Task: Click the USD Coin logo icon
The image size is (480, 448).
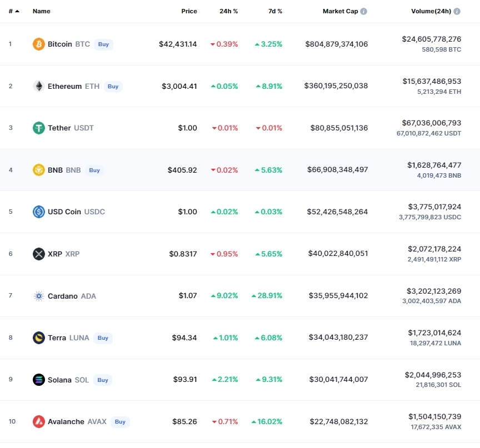Action: click(39, 212)
